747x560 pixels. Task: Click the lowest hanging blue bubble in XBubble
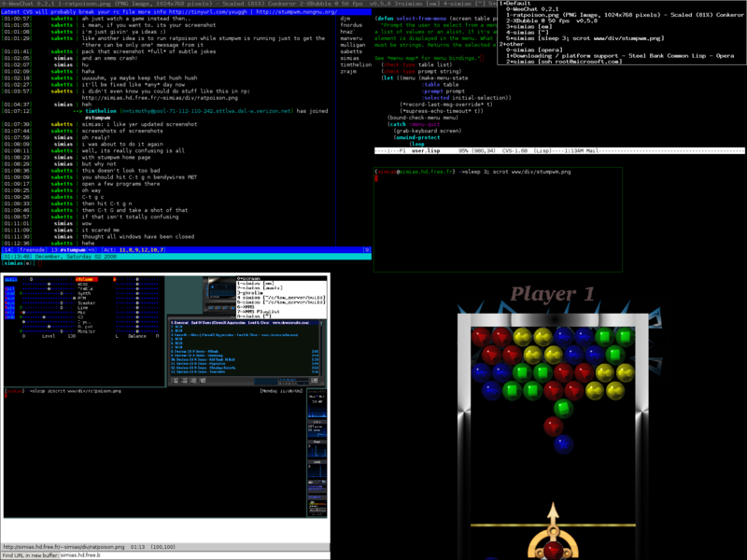click(x=563, y=444)
